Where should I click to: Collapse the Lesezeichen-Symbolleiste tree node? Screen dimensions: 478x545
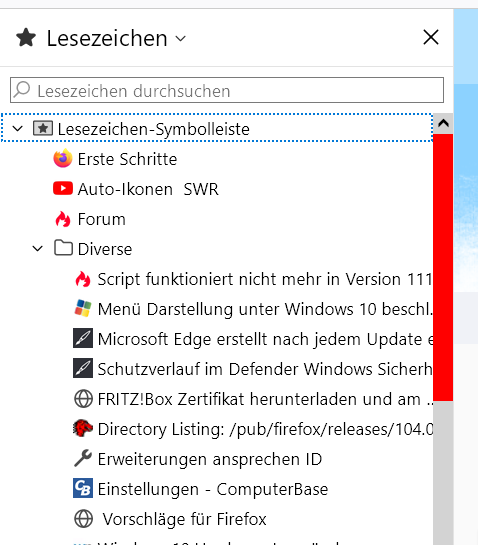pos(17,129)
